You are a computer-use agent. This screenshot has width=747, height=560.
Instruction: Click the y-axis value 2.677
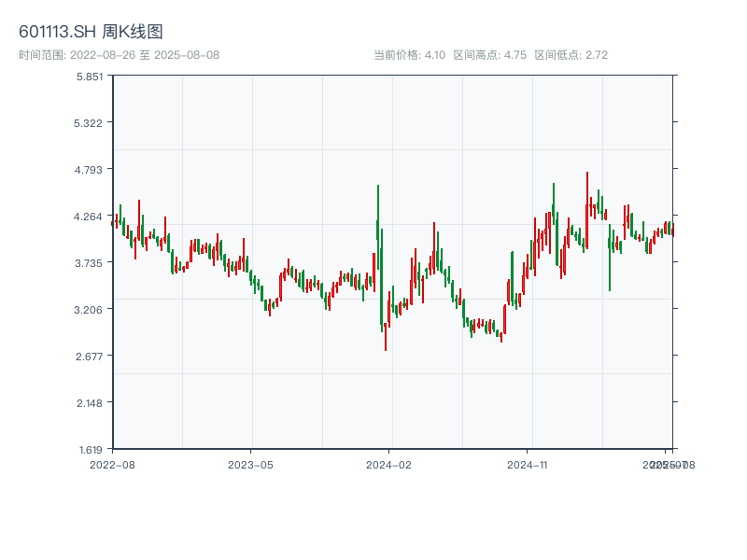tap(89, 357)
